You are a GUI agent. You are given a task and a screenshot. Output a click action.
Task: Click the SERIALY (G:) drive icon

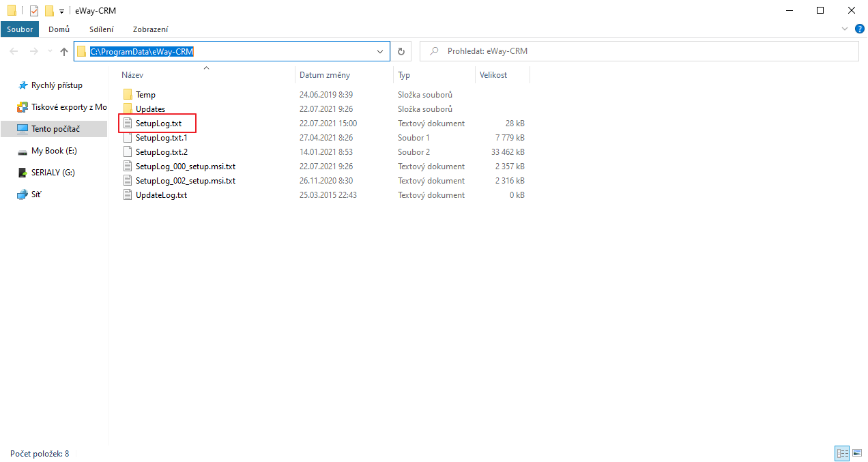(x=23, y=173)
